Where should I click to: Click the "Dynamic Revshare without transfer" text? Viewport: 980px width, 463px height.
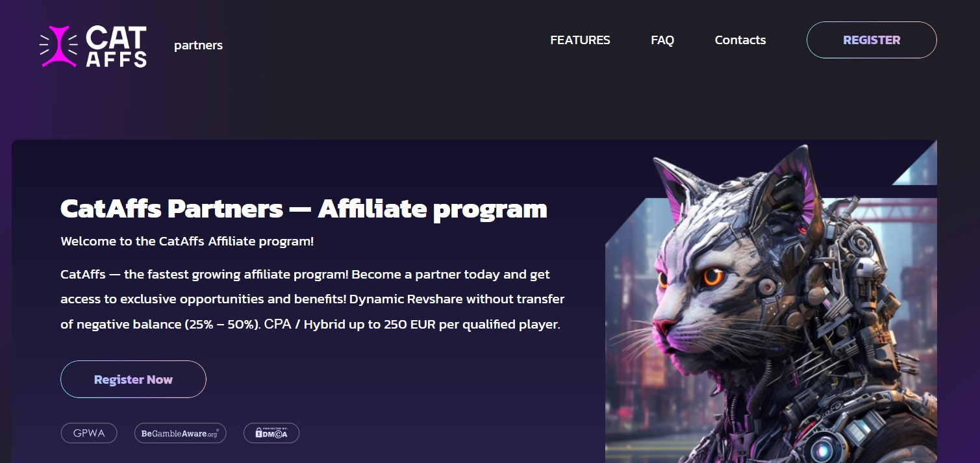point(458,299)
